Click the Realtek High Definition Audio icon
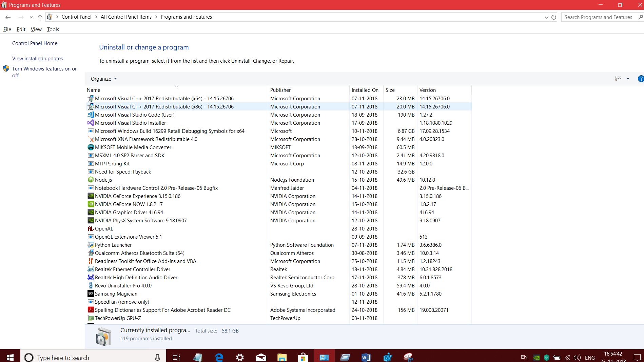 (91, 277)
